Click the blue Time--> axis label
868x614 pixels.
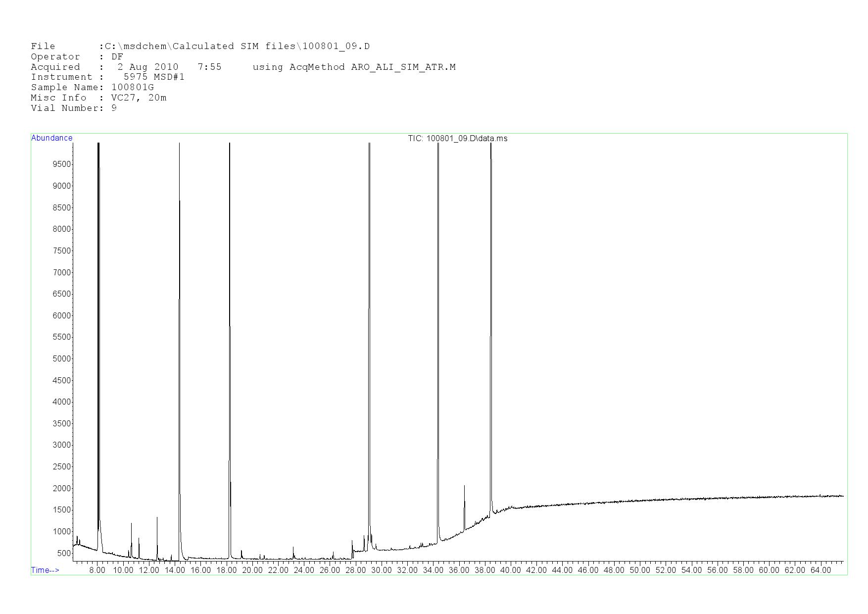(x=45, y=570)
